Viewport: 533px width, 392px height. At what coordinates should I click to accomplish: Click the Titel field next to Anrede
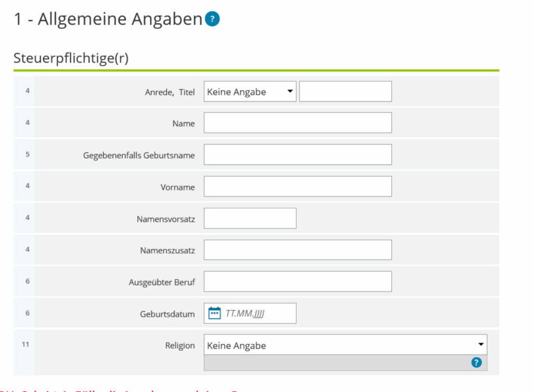pyautogui.click(x=345, y=92)
